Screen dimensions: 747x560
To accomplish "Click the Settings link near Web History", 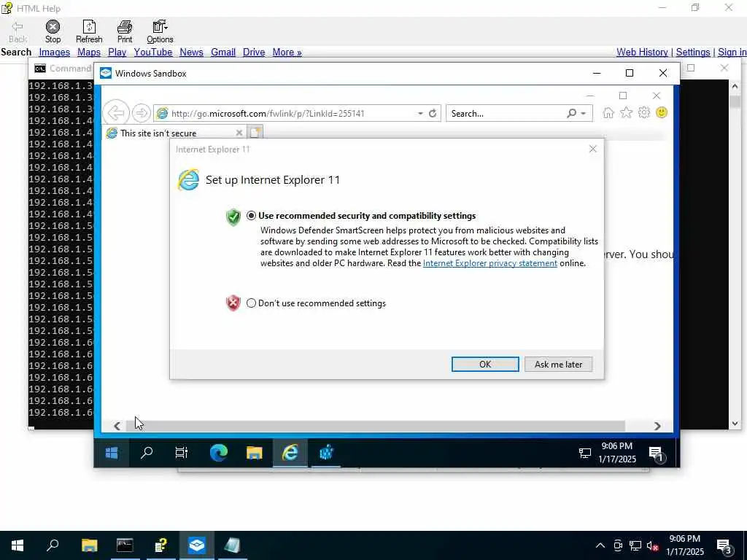I will tap(693, 52).
